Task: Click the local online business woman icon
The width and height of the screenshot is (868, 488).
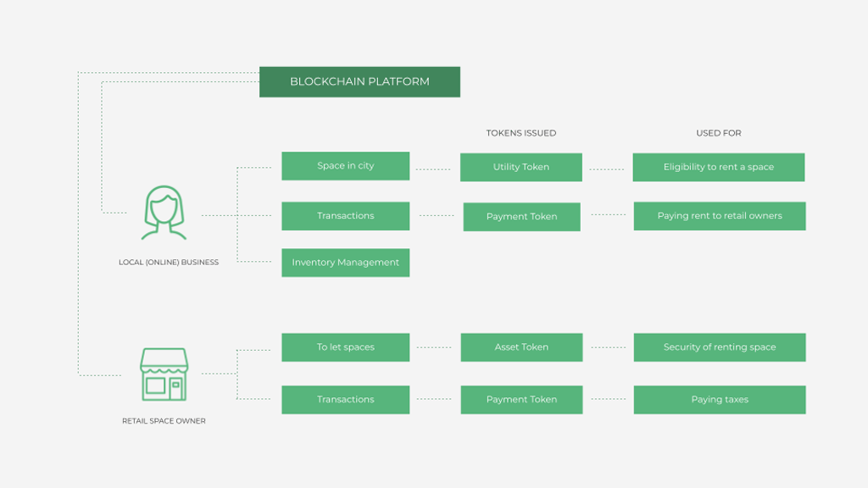Action: coord(164,213)
